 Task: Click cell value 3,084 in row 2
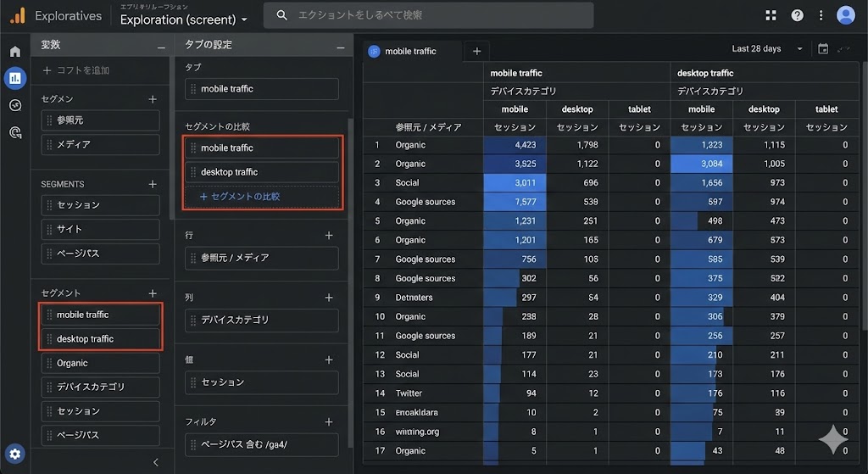click(x=701, y=164)
